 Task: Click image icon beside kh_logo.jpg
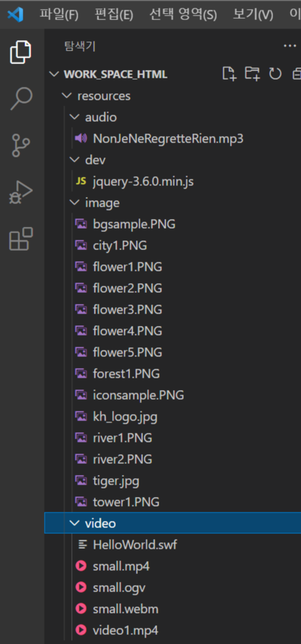81,417
